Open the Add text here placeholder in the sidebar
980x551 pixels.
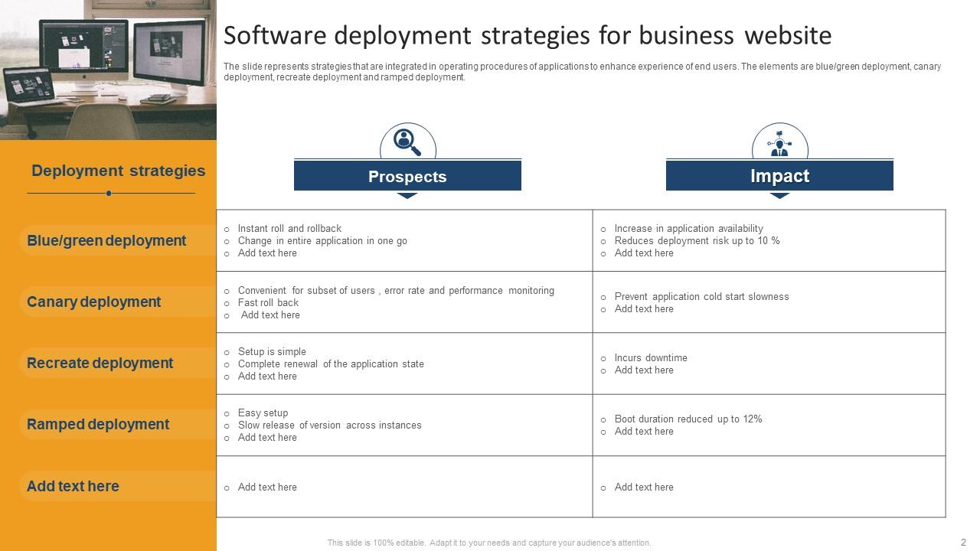[x=73, y=486]
